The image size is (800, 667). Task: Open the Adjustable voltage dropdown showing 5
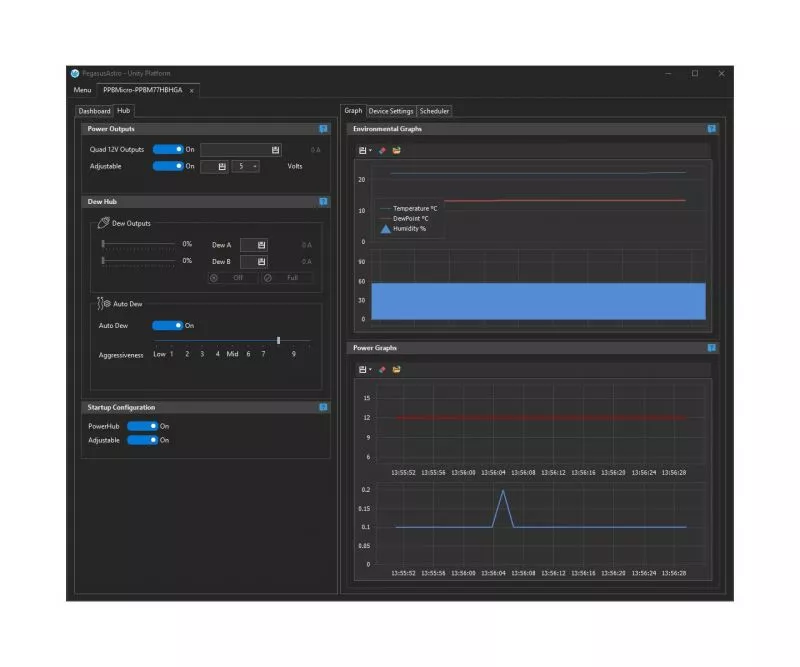pos(246,166)
